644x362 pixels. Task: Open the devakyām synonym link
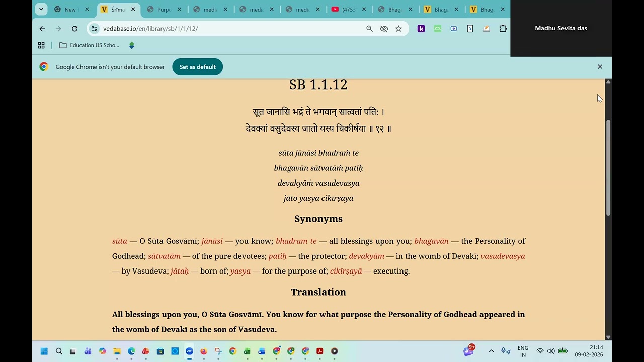pos(366,256)
